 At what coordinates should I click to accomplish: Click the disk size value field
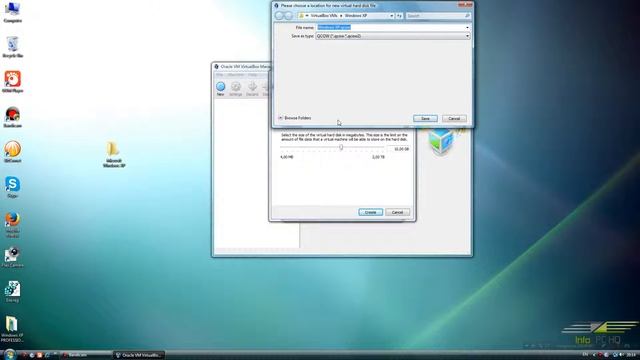(x=398, y=149)
